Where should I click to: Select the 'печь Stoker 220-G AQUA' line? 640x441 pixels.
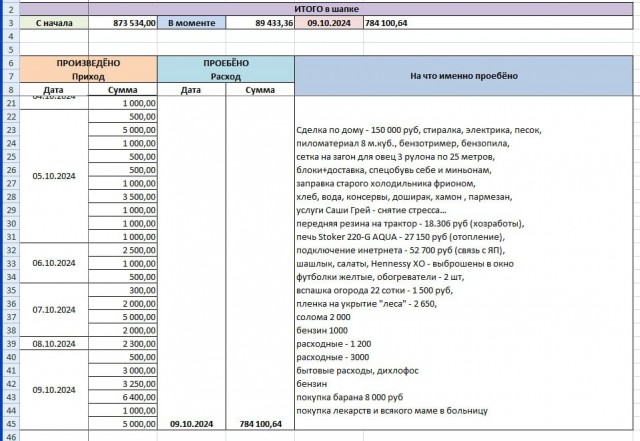pyautogui.click(x=400, y=237)
